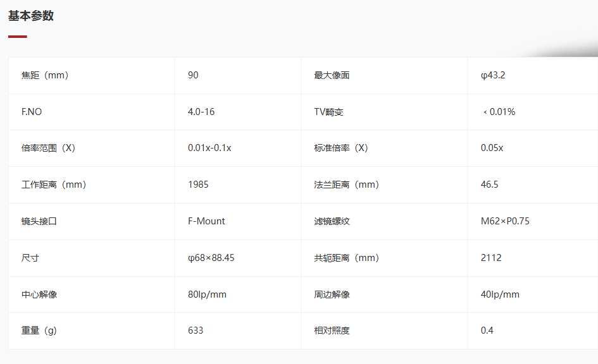The width and height of the screenshot is (598, 364).
Task: Click the 重量 (g) label cell
Action: click(x=92, y=331)
